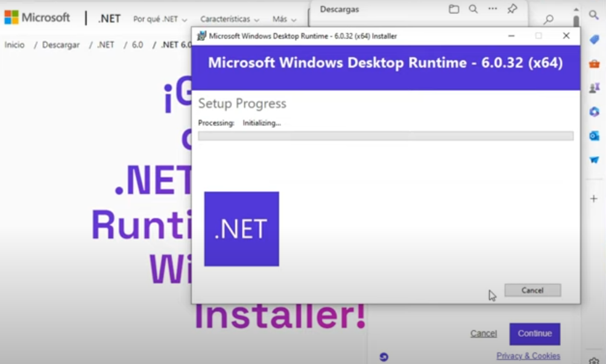This screenshot has height=364, width=606.
Task: Click the Descargas panel title
Action: pos(339,9)
